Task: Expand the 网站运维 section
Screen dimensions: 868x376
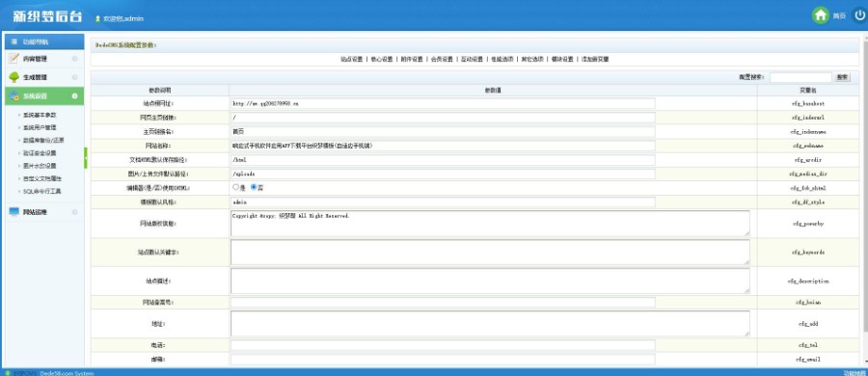Action: click(x=74, y=212)
